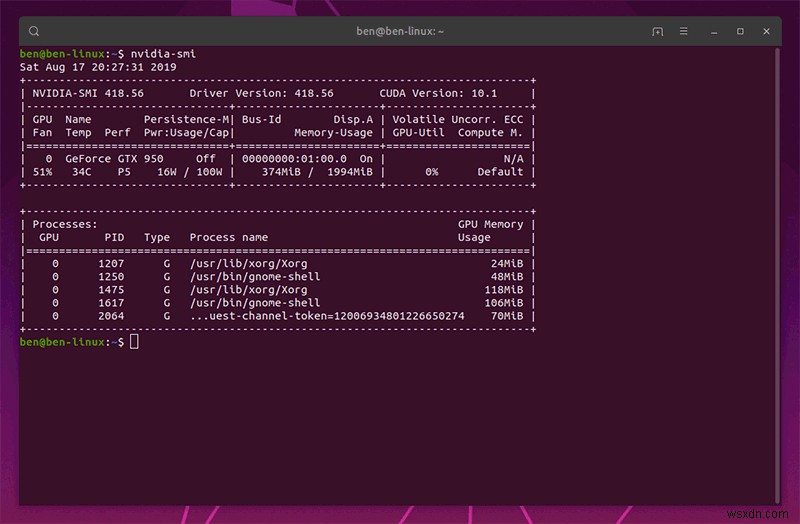Open the terminal hamburger menu
The width and height of the screenshot is (800, 524).
684,31
